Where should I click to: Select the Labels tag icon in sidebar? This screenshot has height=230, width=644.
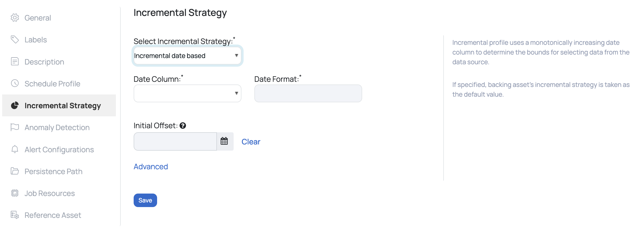coord(15,39)
